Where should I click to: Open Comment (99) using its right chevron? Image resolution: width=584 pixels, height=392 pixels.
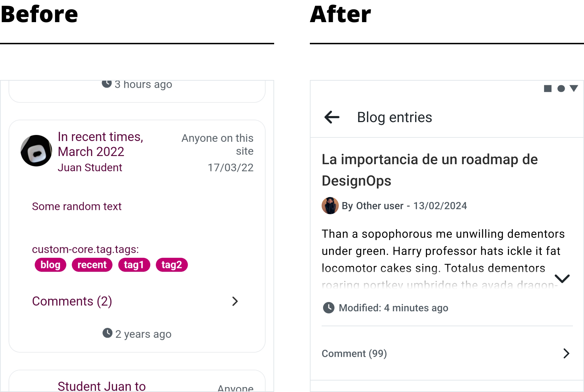point(566,353)
